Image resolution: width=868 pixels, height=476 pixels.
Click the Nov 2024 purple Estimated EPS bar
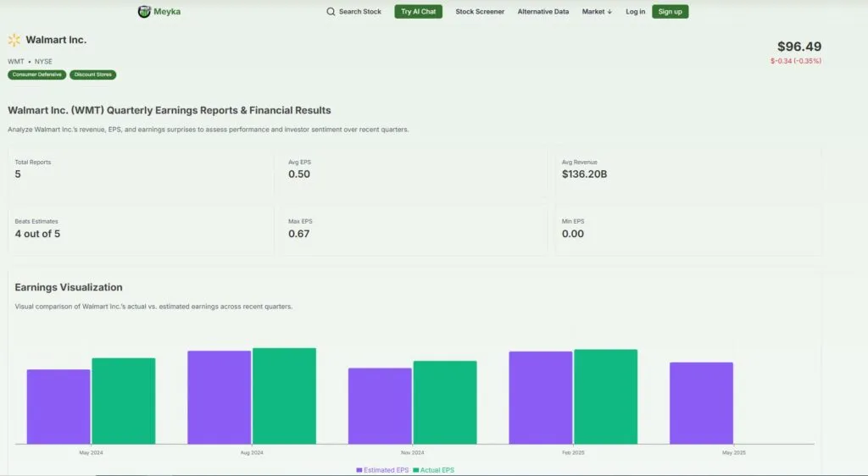[380, 405]
